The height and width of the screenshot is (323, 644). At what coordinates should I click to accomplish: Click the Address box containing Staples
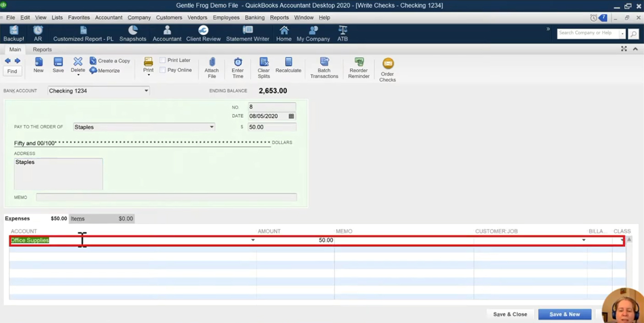point(58,174)
